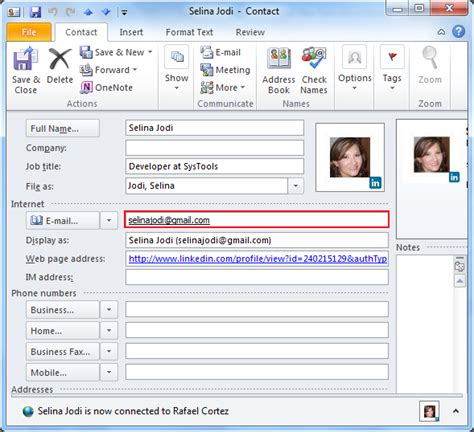Switch to Format Text tab
This screenshot has width=474, height=432.
(x=189, y=32)
